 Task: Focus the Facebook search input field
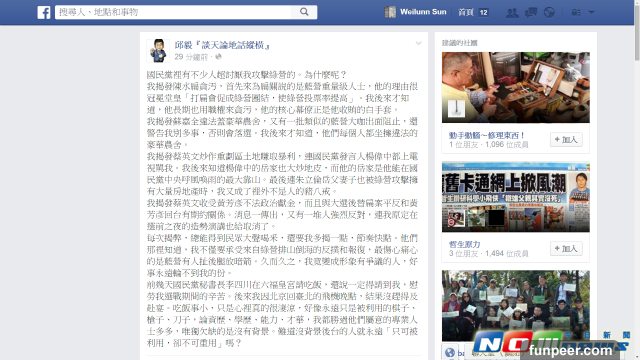(x=173, y=12)
